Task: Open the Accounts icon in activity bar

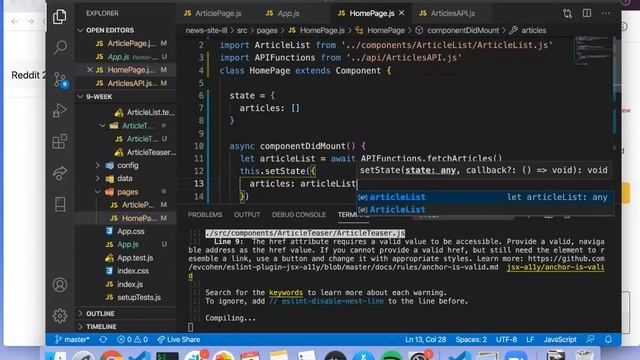Action: 60,284
